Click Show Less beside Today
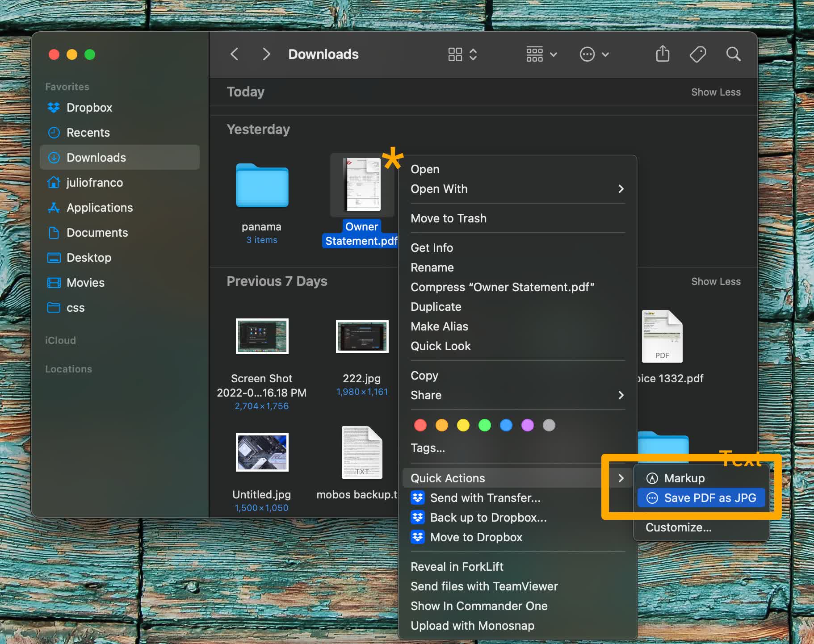The image size is (814, 644). (x=716, y=92)
